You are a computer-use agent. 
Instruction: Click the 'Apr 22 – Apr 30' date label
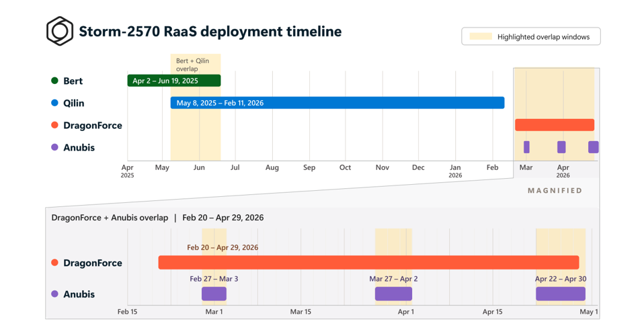(x=561, y=279)
